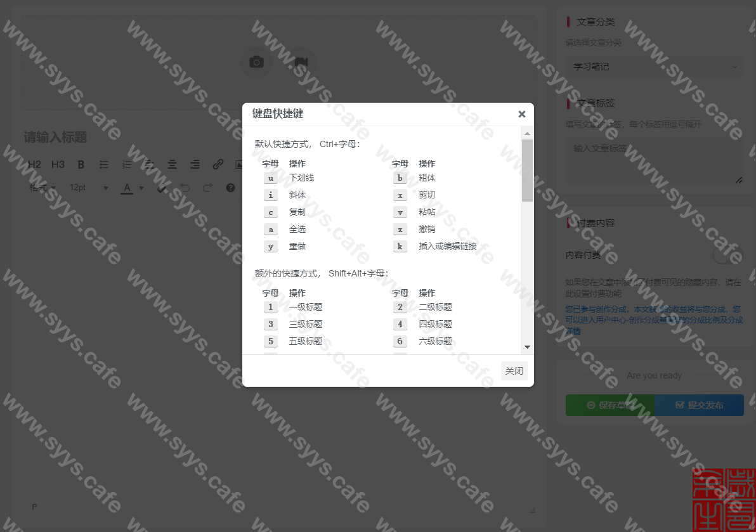The height and width of the screenshot is (532, 756).
Task: Toggle bold with the B icon
Action: [x=81, y=164]
